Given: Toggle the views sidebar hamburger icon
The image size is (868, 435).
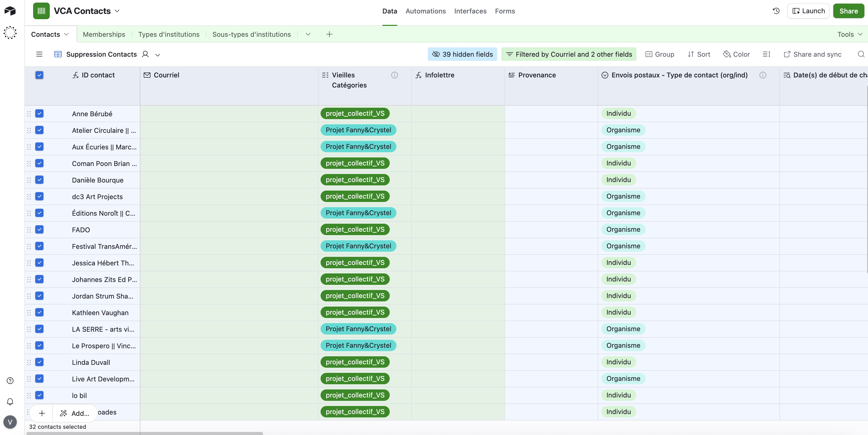Looking at the screenshot, I should [39, 54].
